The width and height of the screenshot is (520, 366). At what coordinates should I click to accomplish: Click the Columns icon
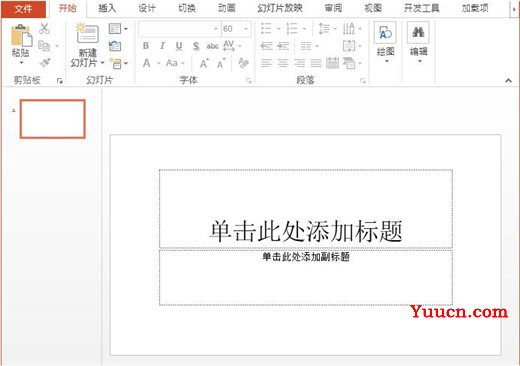point(306,46)
